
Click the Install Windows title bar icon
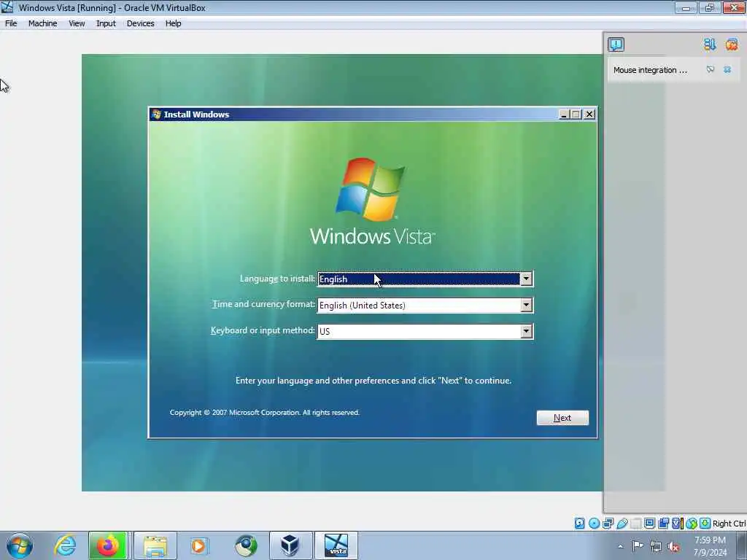156,114
